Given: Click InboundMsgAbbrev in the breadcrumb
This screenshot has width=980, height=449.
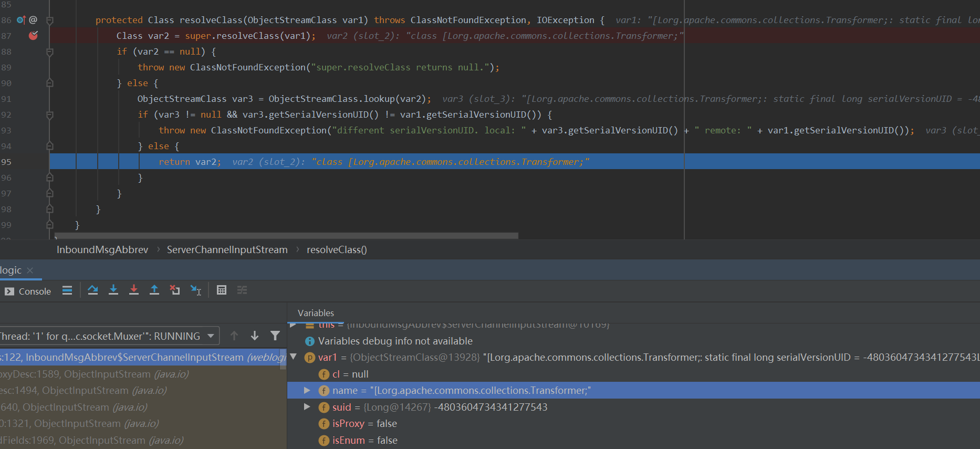Looking at the screenshot, I should pos(102,249).
